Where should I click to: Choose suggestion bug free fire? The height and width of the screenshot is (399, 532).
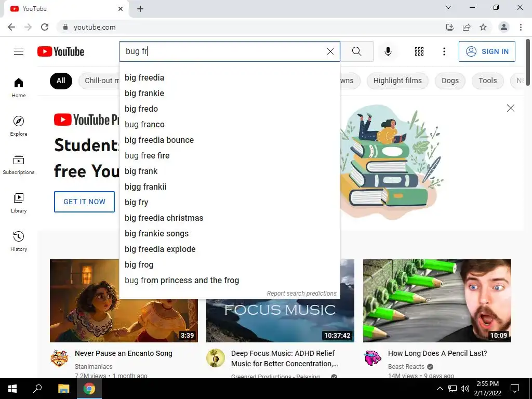(229, 156)
